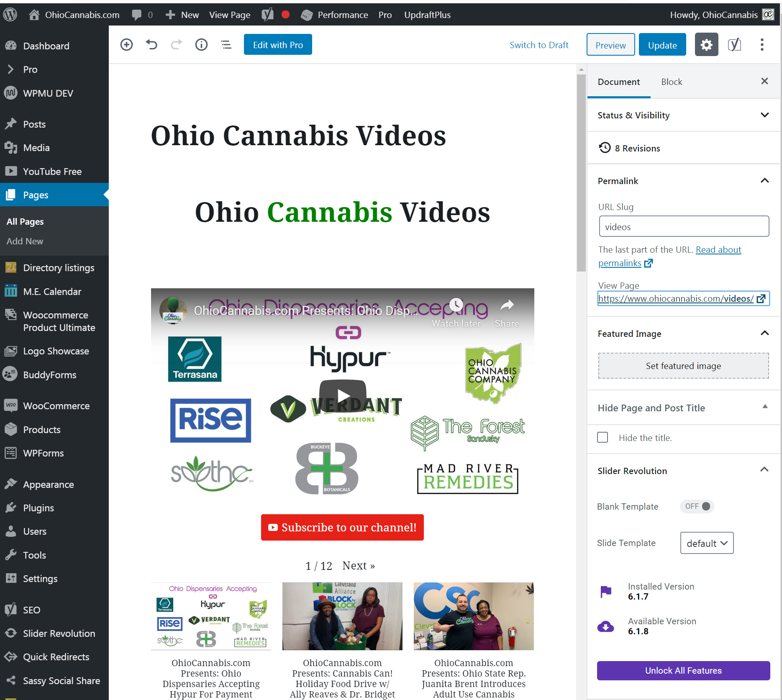Undo the last change
782x700 pixels.
(x=151, y=45)
